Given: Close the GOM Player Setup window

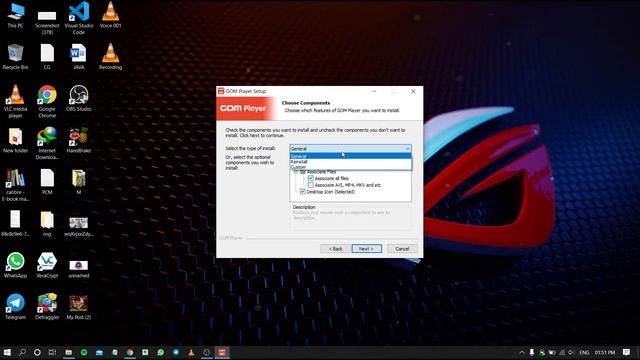Looking at the screenshot, I should pyautogui.click(x=413, y=91).
